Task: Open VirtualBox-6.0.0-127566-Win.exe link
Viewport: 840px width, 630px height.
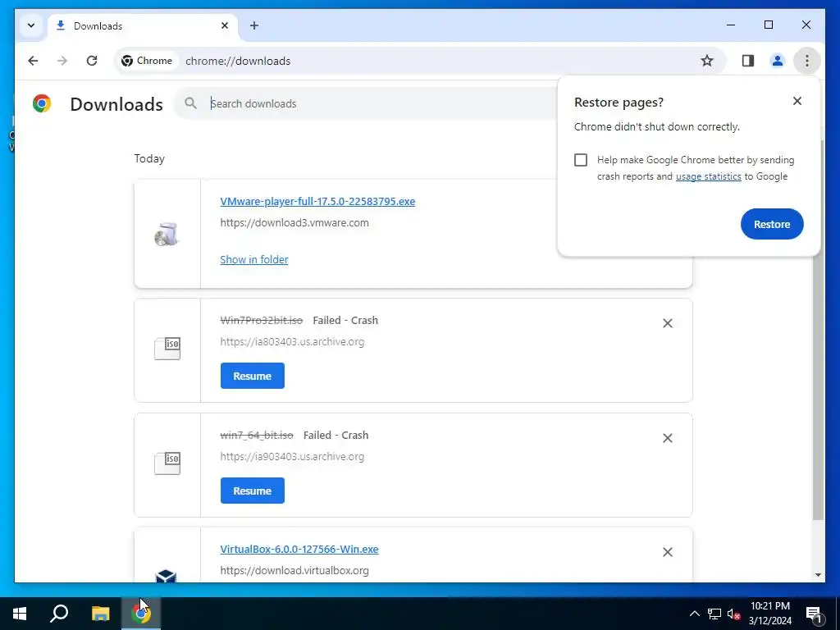Action: coord(299,549)
